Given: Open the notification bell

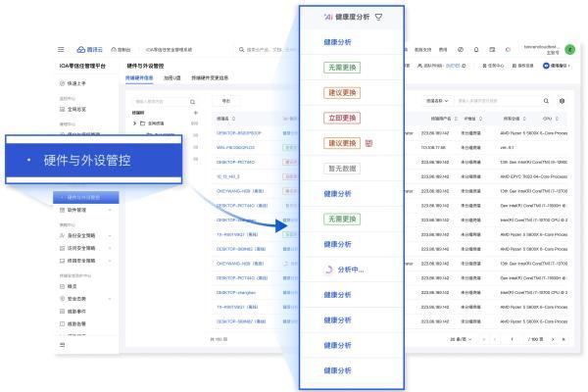Looking at the screenshot, I should pos(476,50).
